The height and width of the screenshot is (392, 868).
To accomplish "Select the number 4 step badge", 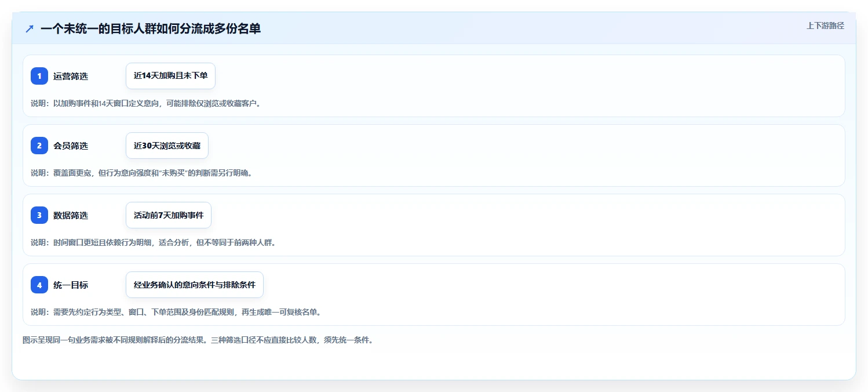I will 39,285.
